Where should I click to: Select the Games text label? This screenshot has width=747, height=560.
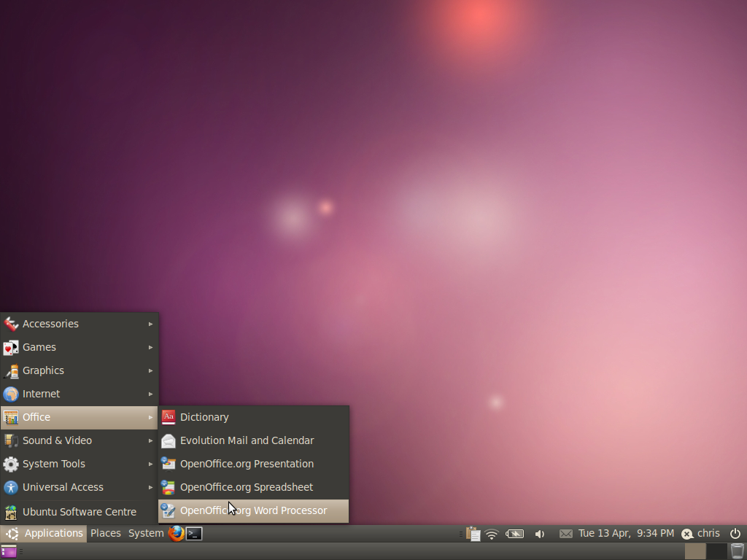pos(39,347)
